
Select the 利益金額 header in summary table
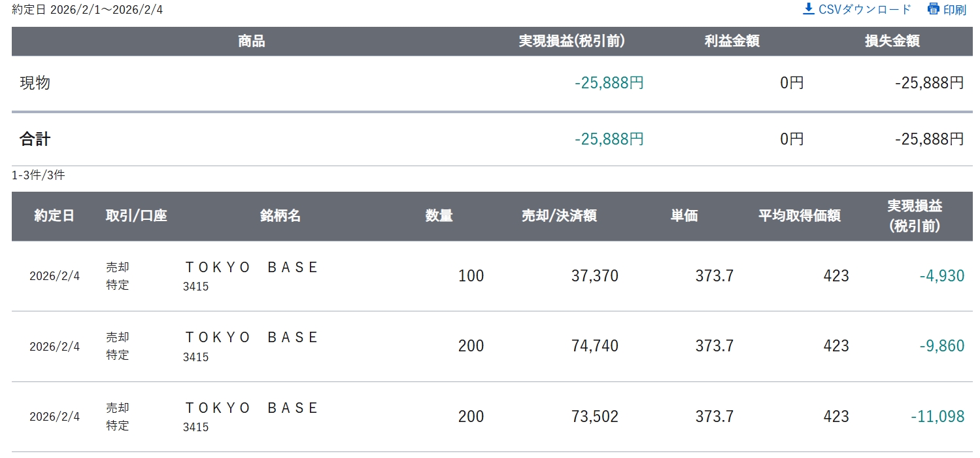[732, 41]
